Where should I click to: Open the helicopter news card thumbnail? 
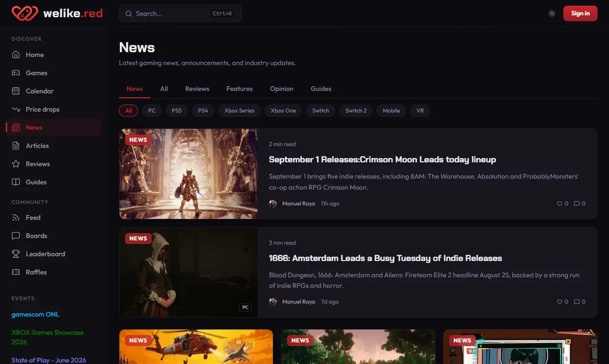pos(196,347)
